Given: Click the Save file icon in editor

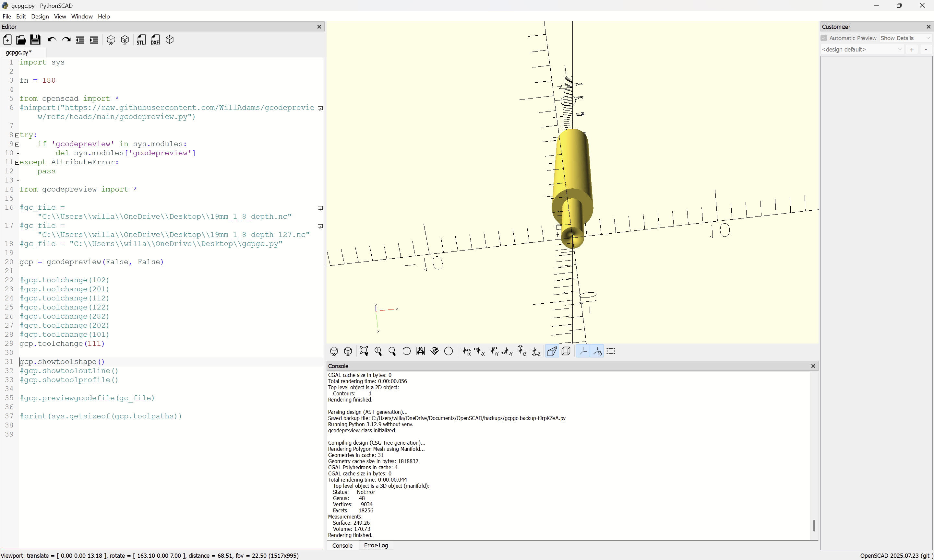Looking at the screenshot, I should (x=35, y=40).
